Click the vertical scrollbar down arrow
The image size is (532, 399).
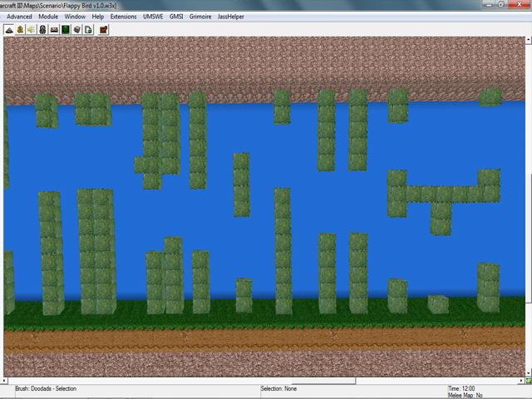point(529,373)
